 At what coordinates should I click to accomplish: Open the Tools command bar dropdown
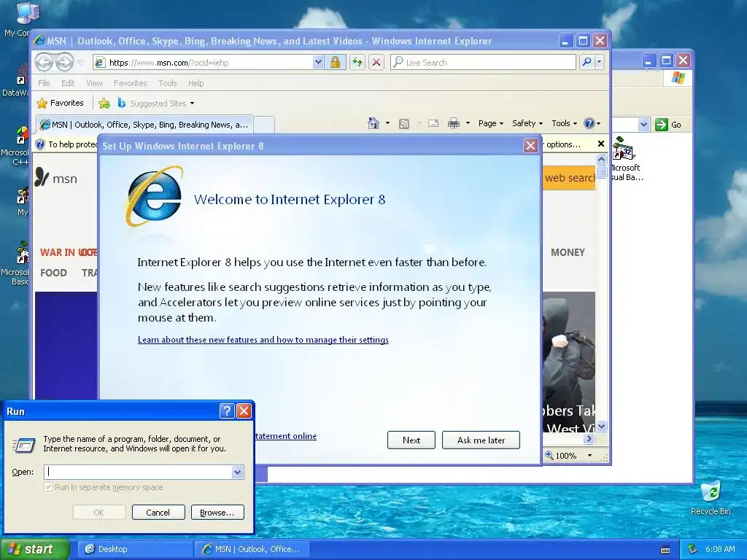point(564,123)
